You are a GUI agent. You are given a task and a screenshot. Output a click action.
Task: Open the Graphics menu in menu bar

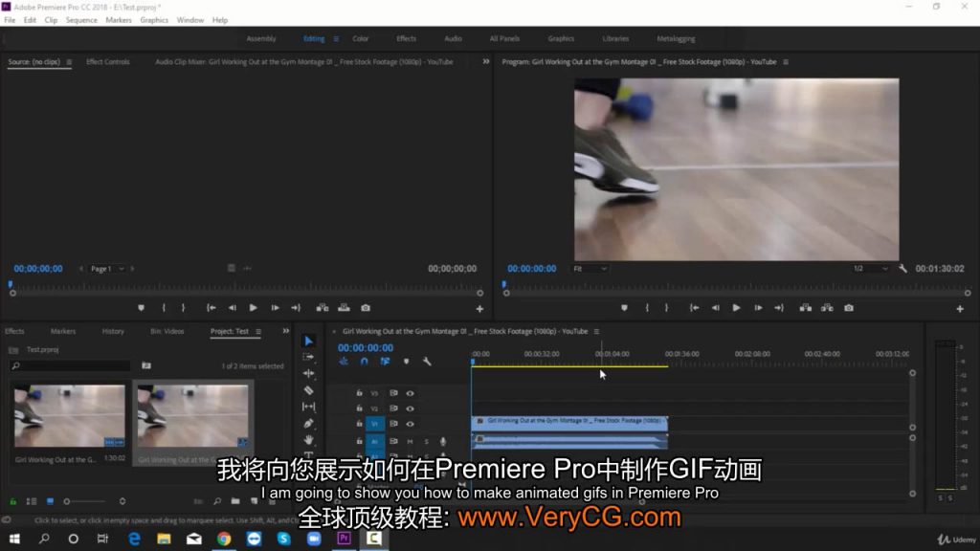(154, 20)
